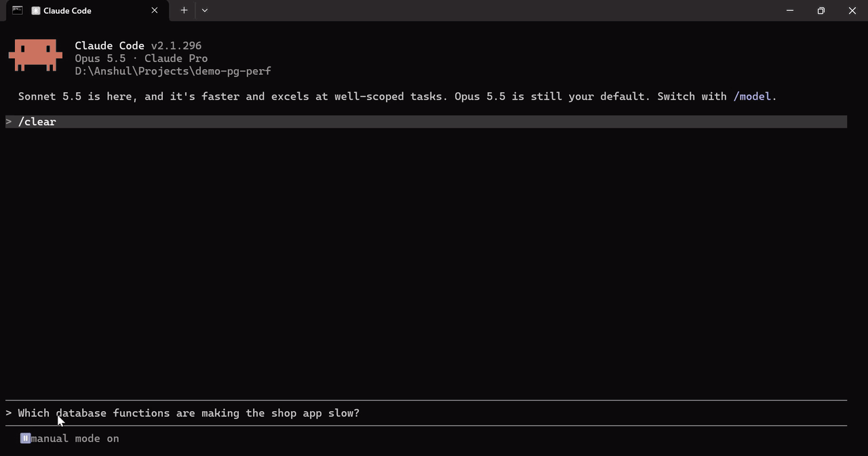This screenshot has width=868, height=456.
Task: Click the prompt input with the shop app question
Action: (x=426, y=413)
